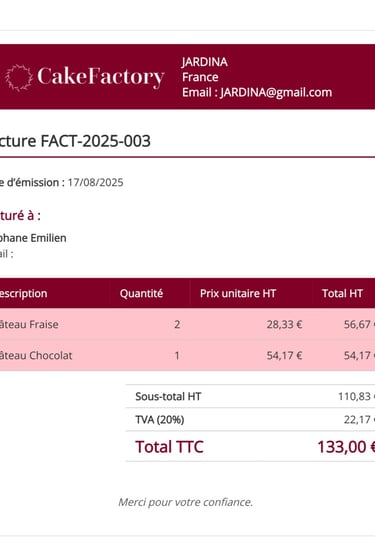The height and width of the screenshot is (549, 375).
Task: Click the Prix unitaire HT column header
Action: pos(238,293)
